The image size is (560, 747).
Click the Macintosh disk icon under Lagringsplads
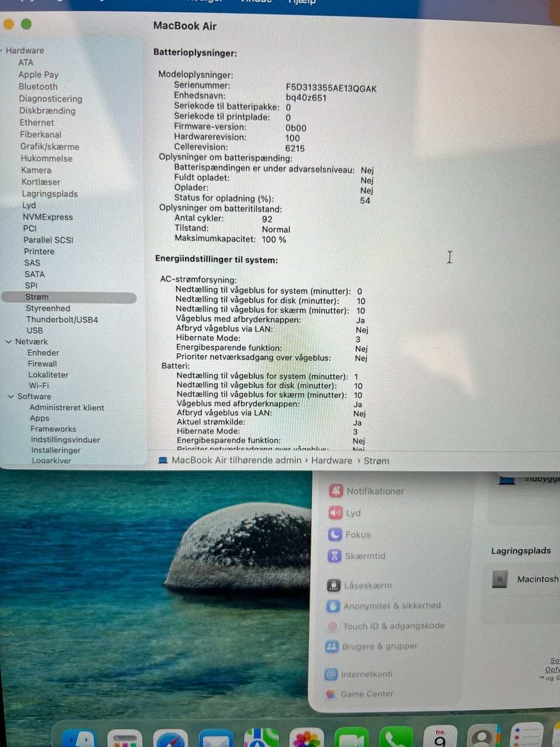pyautogui.click(x=500, y=579)
